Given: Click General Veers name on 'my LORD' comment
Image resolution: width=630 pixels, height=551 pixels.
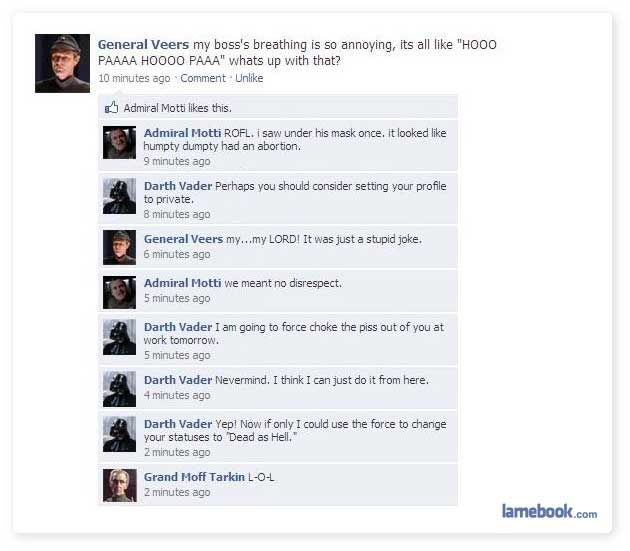Looking at the screenshot, I should pos(183,239).
